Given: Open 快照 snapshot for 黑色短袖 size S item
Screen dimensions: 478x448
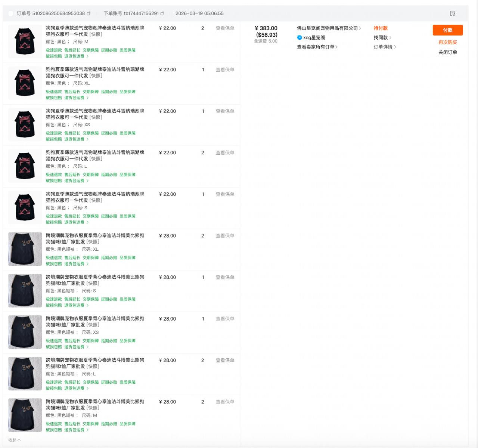Looking at the screenshot, I should pos(93,283).
